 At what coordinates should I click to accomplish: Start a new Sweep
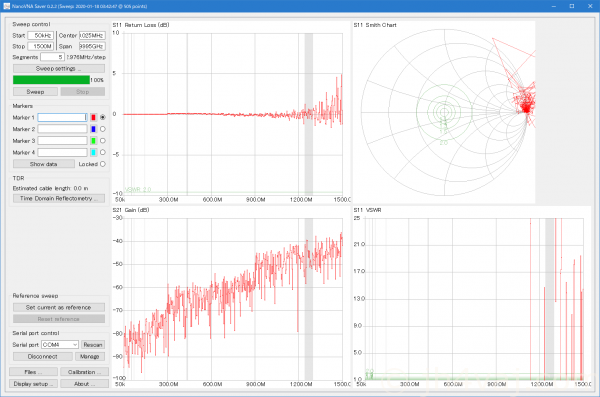[35, 92]
